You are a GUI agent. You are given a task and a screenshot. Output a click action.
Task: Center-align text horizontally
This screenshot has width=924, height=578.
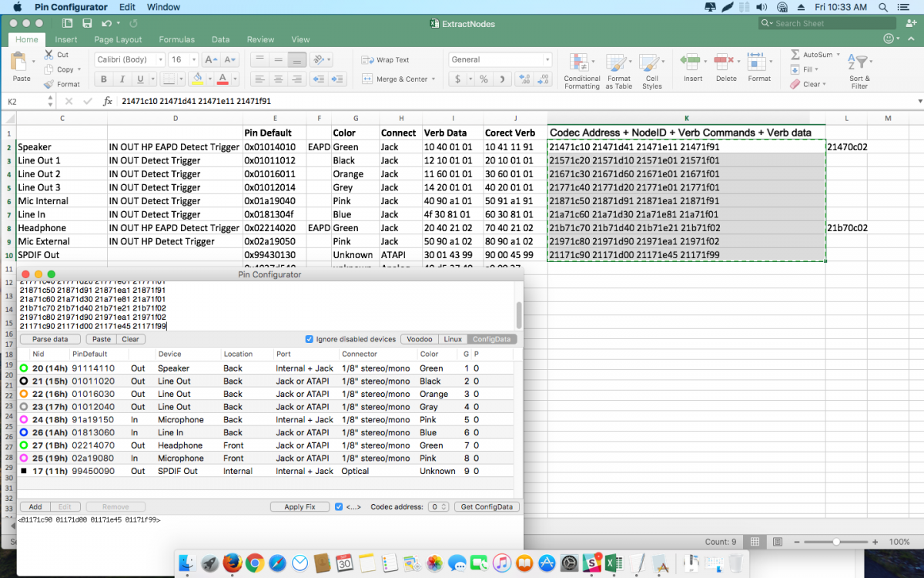(278, 79)
